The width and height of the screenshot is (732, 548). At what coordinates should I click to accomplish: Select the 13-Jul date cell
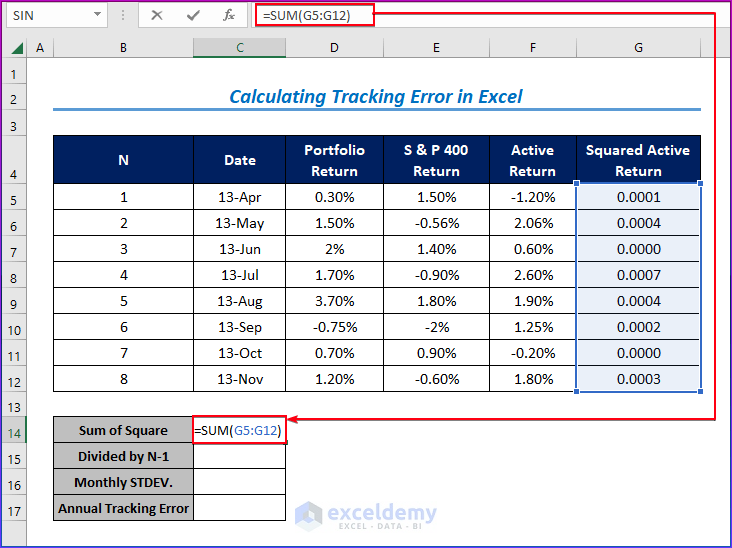pos(239,275)
